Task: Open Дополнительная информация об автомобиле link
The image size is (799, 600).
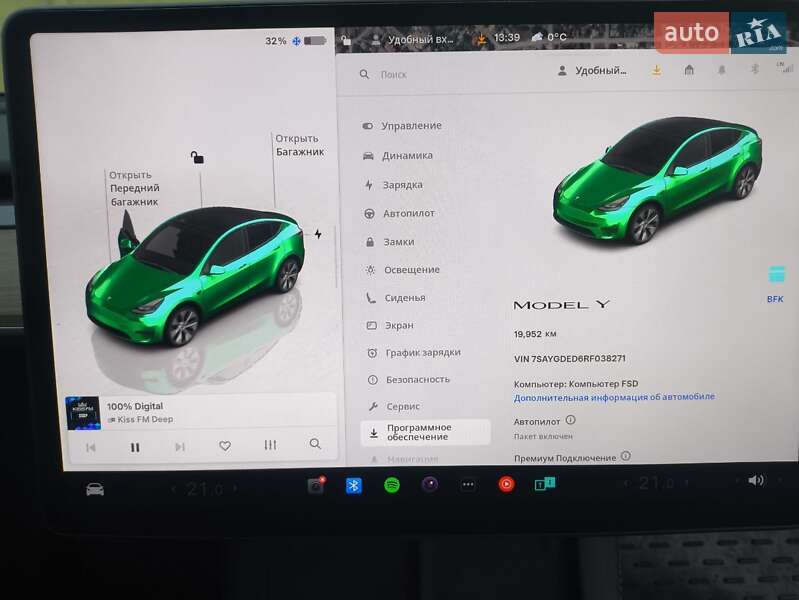Action: (614, 397)
